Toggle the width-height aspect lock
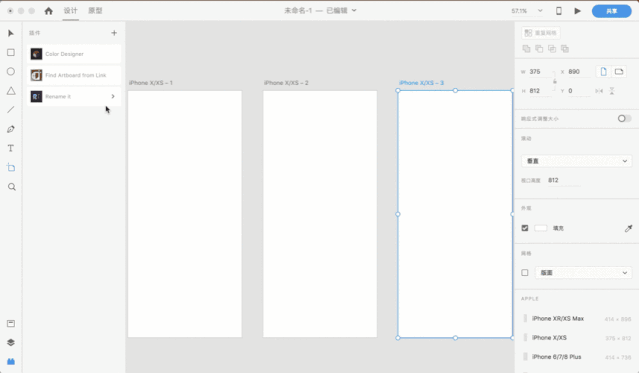This screenshot has height=373, width=639. click(x=555, y=81)
